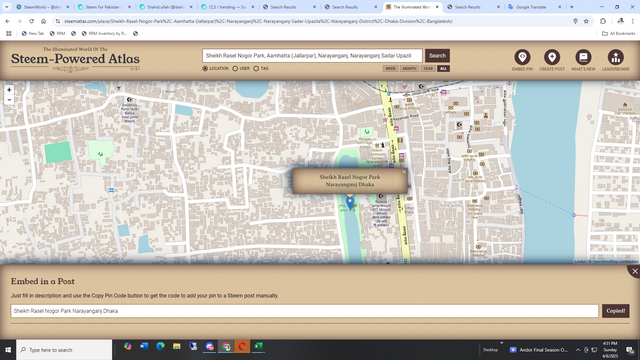Click the Steem-Powered Atlas logo

click(x=75, y=59)
